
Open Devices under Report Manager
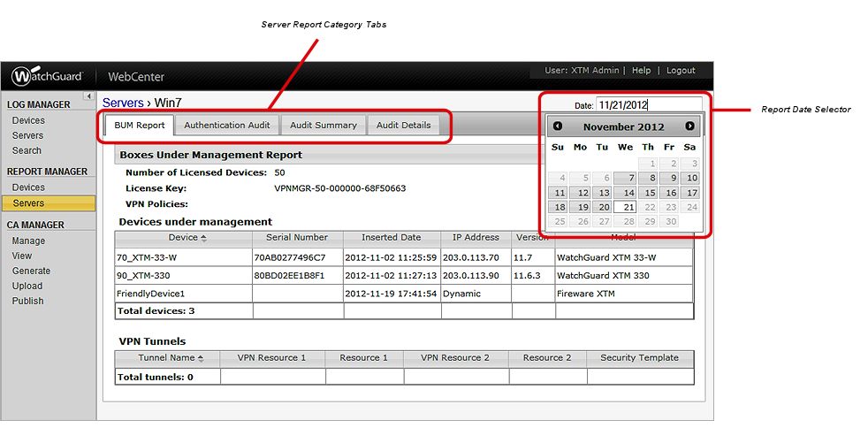point(28,187)
